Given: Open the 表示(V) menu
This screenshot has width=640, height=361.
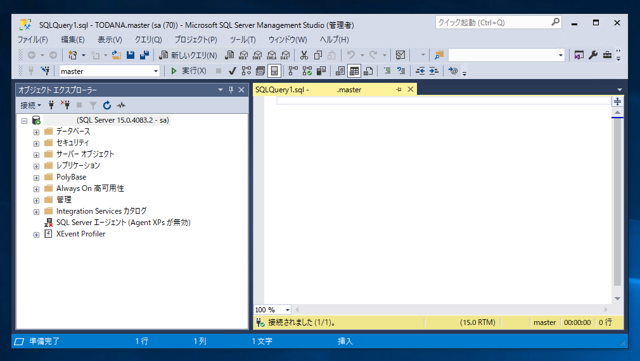Looking at the screenshot, I should click(x=110, y=40).
